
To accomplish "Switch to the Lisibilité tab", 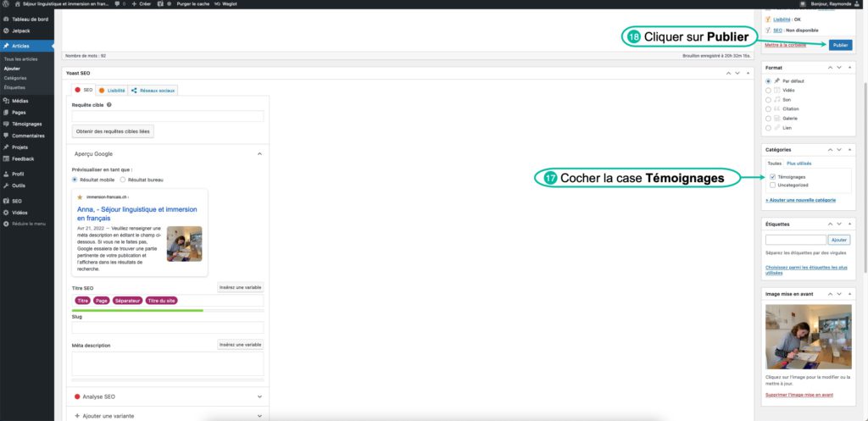I will [x=112, y=90].
